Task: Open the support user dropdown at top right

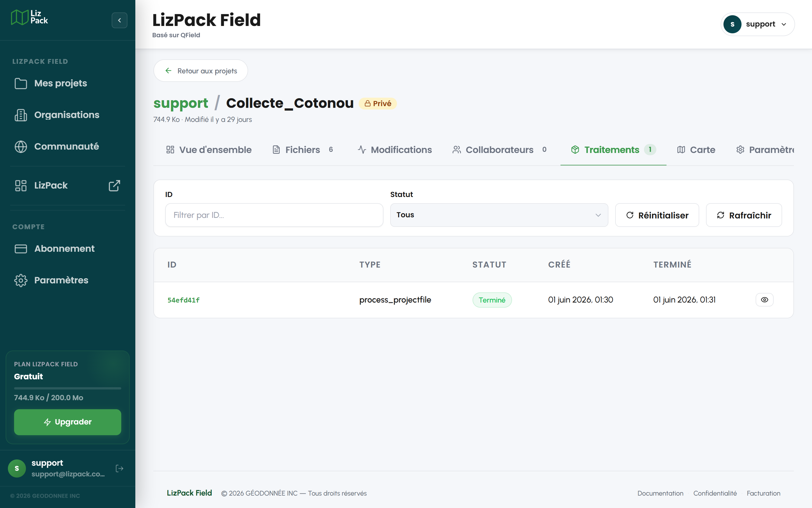Action: click(x=757, y=24)
